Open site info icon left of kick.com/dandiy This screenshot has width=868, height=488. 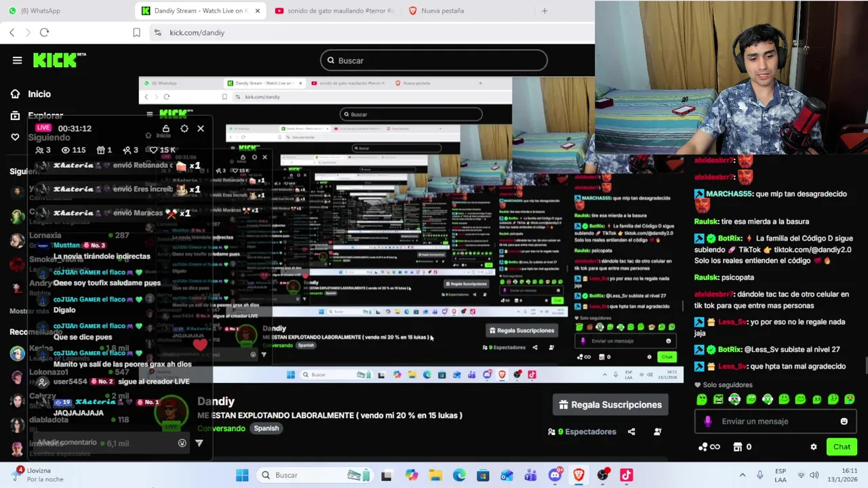[157, 33]
